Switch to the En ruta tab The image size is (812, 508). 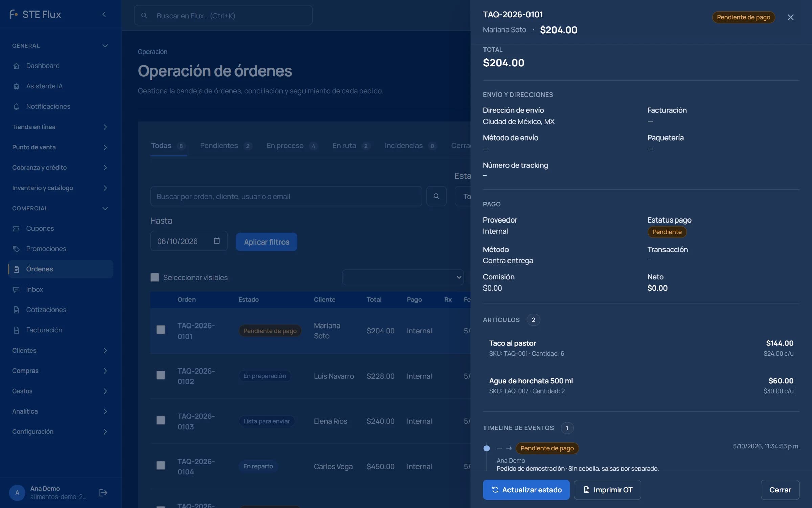[351, 146]
